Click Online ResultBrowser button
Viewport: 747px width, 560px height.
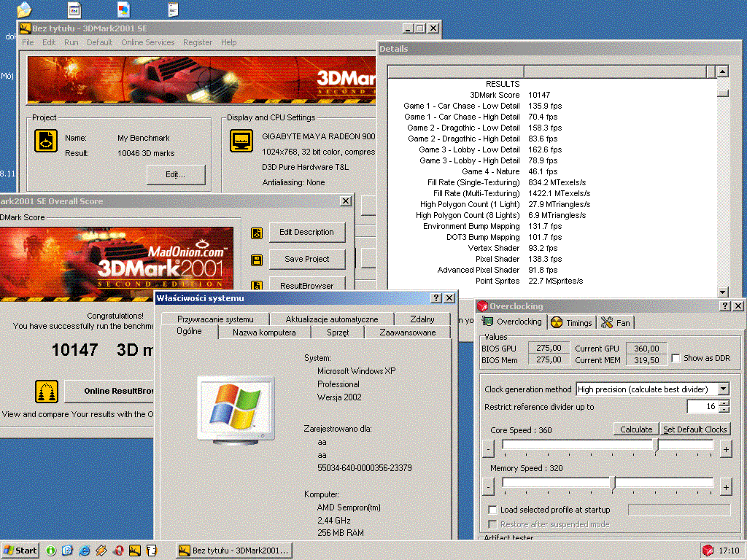[x=109, y=391]
